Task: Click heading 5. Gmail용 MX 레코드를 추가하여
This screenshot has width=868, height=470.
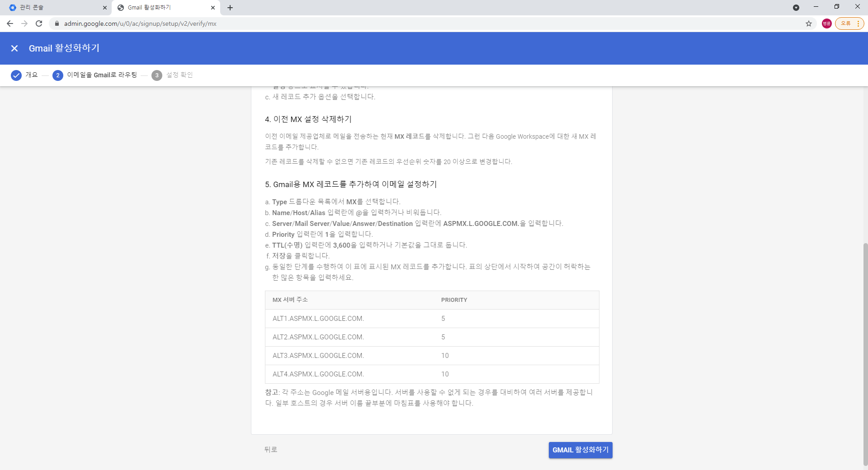Action: coord(351,184)
